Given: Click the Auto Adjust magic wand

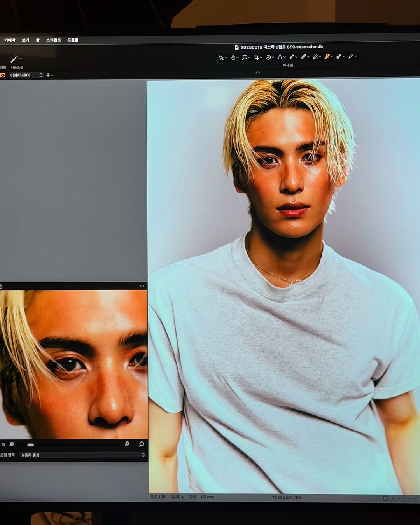Looking at the screenshot, I should coord(14,59).
